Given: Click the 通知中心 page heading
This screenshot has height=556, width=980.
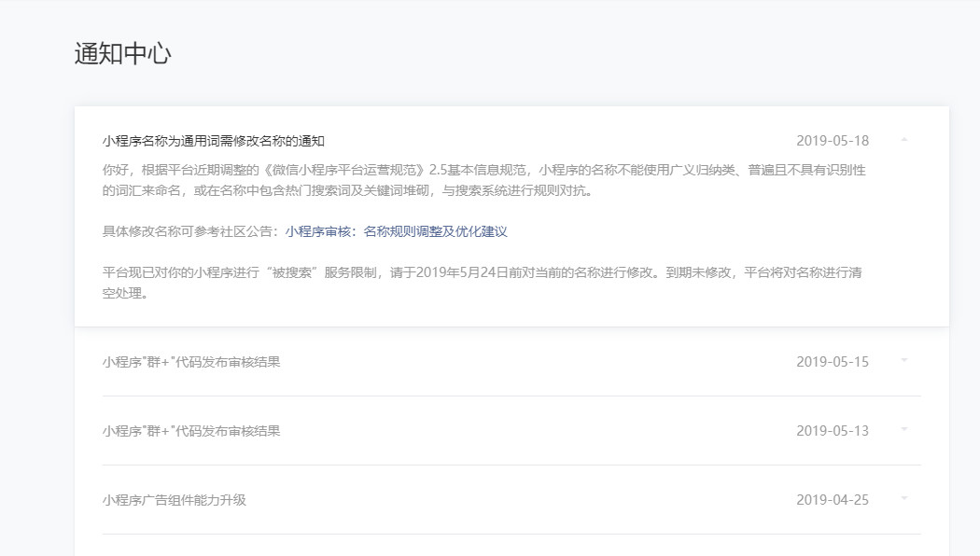Looking at the screenshot, I should 123,54.
